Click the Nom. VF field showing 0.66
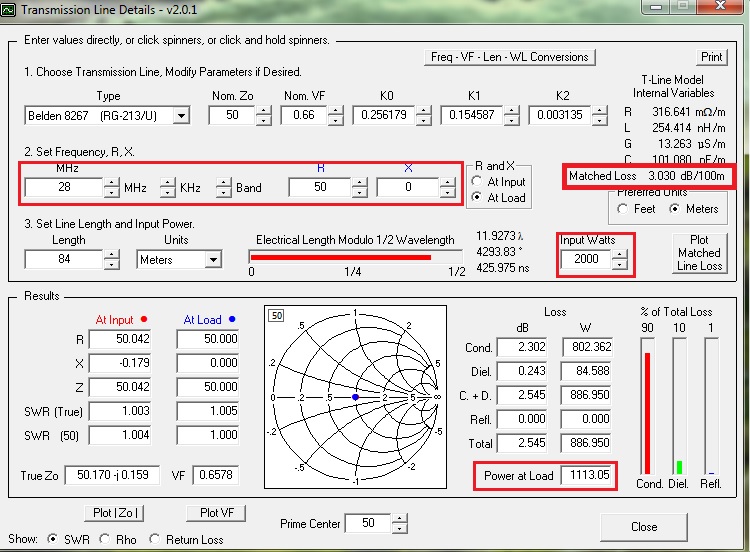This screenshot has height=552, width=750. pyautogui.click(x=304, y=115)
